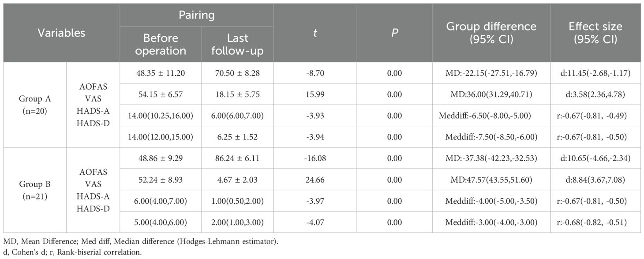Select the Pairing header cell
The width and height of the screenshot is (644, 259).
coord(196,15)
